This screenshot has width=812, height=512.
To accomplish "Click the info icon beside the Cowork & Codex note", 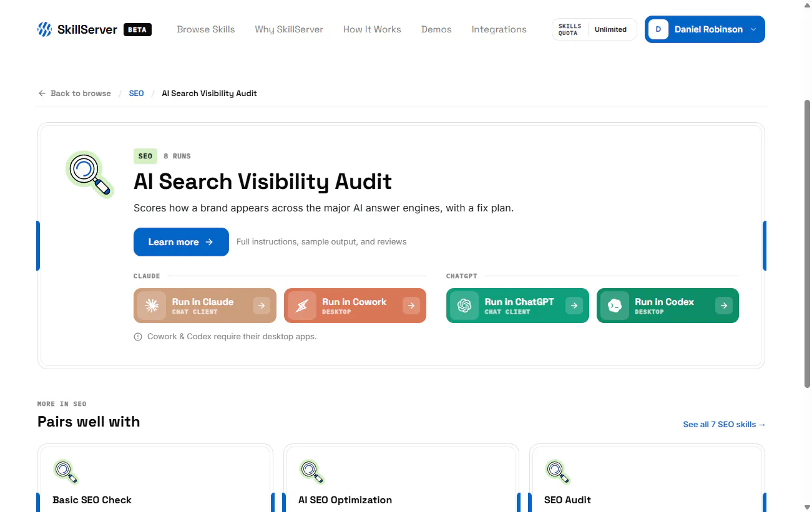I will click(138, 337).
